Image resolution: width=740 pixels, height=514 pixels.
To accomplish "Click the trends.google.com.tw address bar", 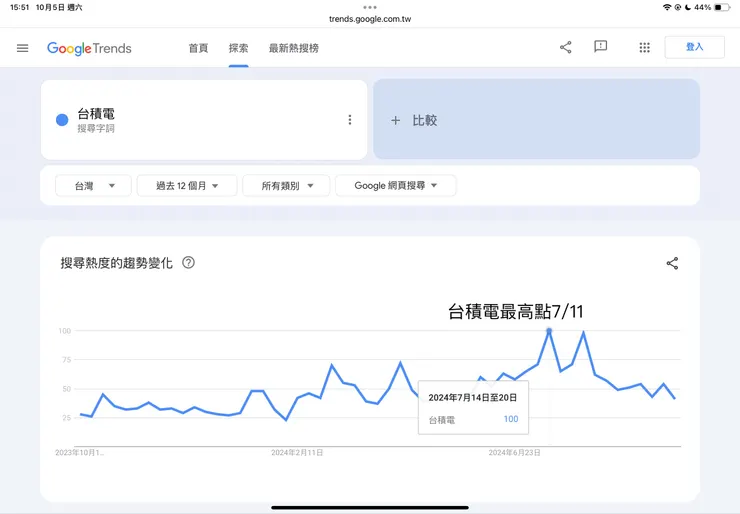I will point(370,19).
